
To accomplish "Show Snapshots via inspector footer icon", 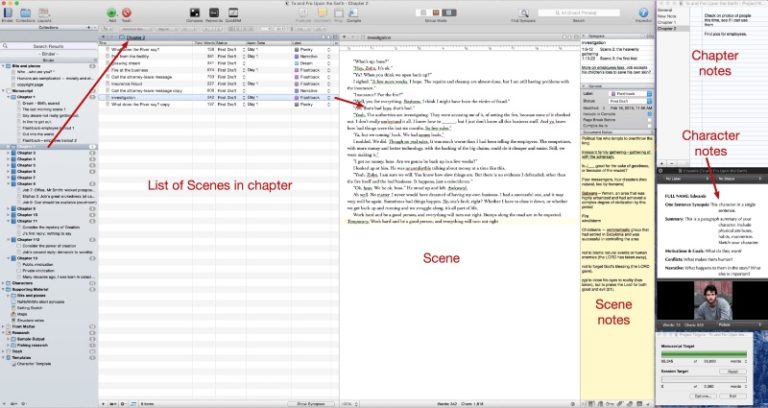I will click(x=630, y=404).
